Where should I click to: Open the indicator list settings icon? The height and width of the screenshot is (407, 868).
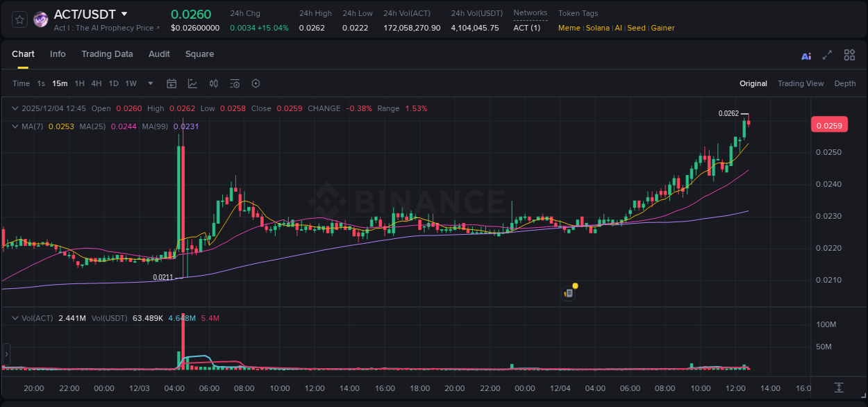click(x=234, y=83)
